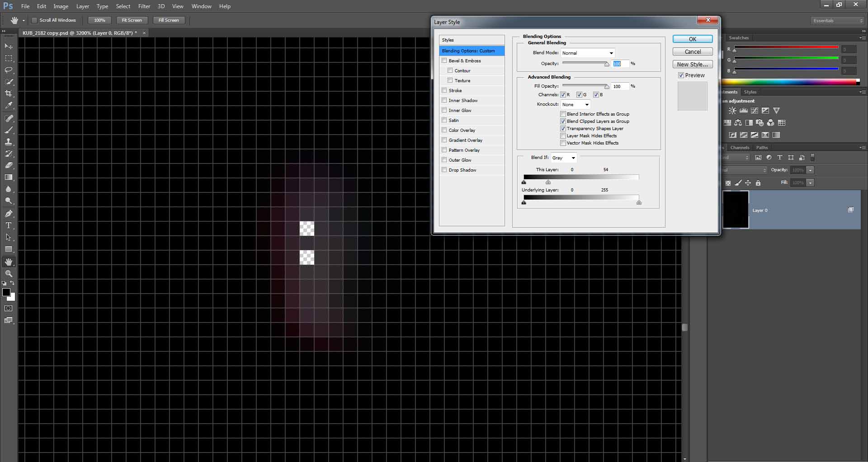This screenshot has width=868, height=462.
Task: Click the foreground color swatch
Action: [6, 292]
